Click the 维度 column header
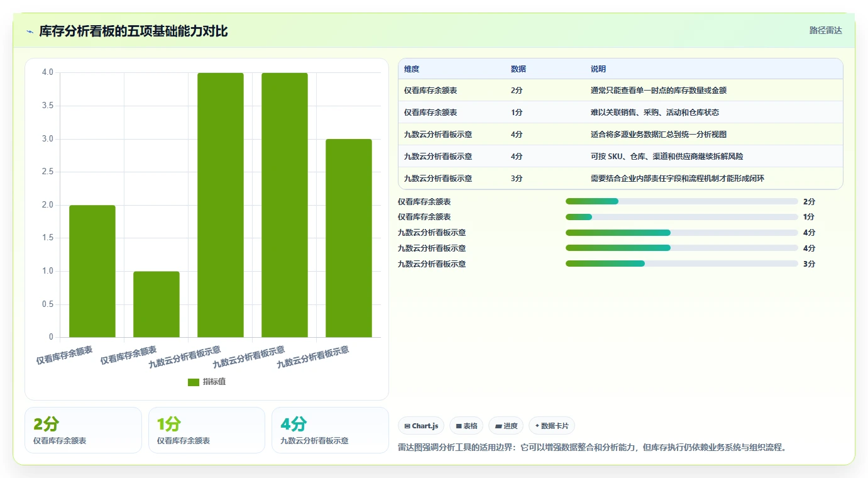Image resolution: width=868 pixels, height=478 pixels. (x=412, y=69)
